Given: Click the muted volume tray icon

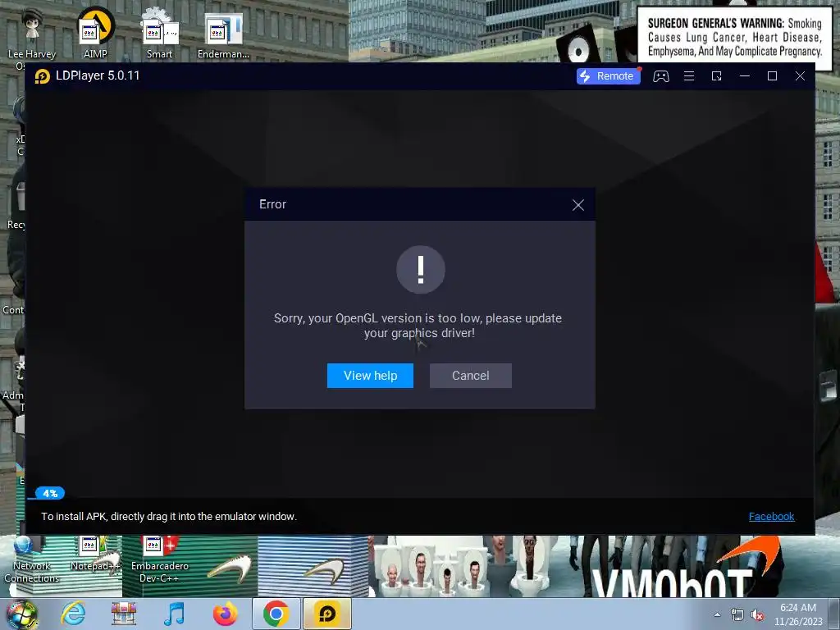Looking at the screenshot, I should [757, 615].
